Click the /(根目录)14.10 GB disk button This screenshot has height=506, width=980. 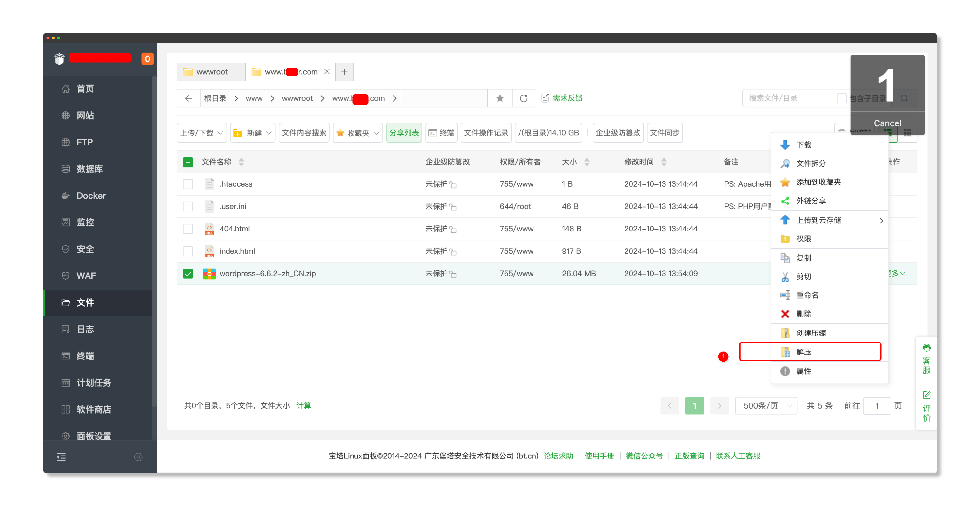[548, 133]
